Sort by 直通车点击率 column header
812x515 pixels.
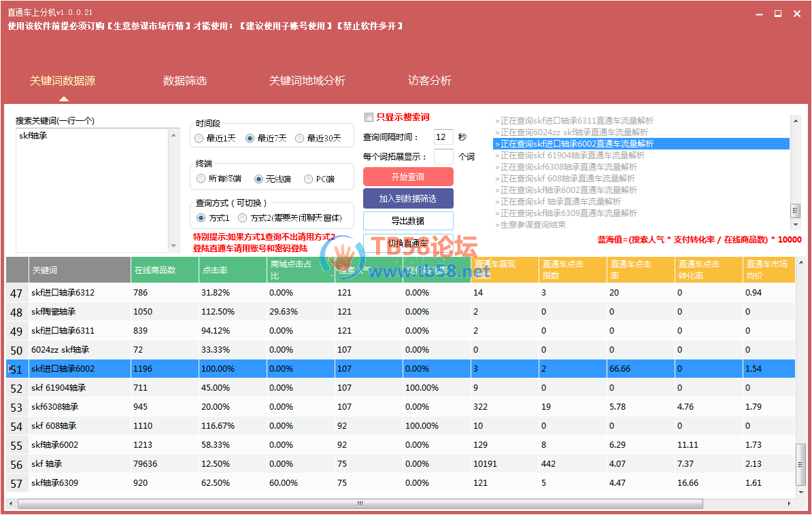click(x=641, y=270)
